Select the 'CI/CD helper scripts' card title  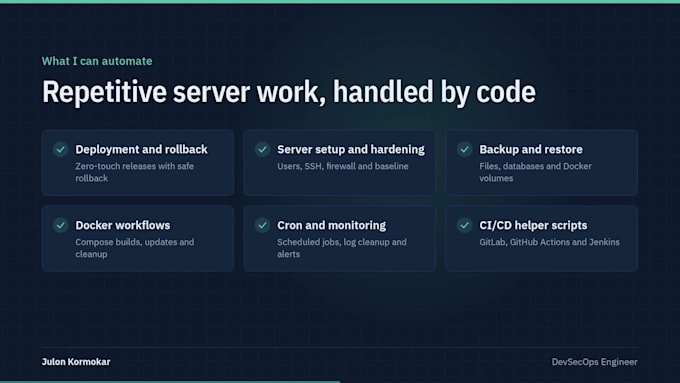click(x=533, y=226)
